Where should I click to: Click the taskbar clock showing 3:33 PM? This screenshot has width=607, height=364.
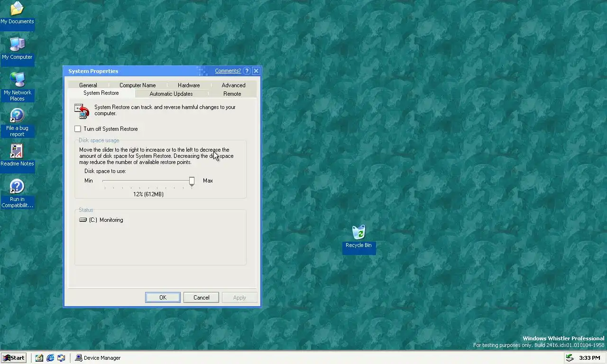[x=589, y=358]
